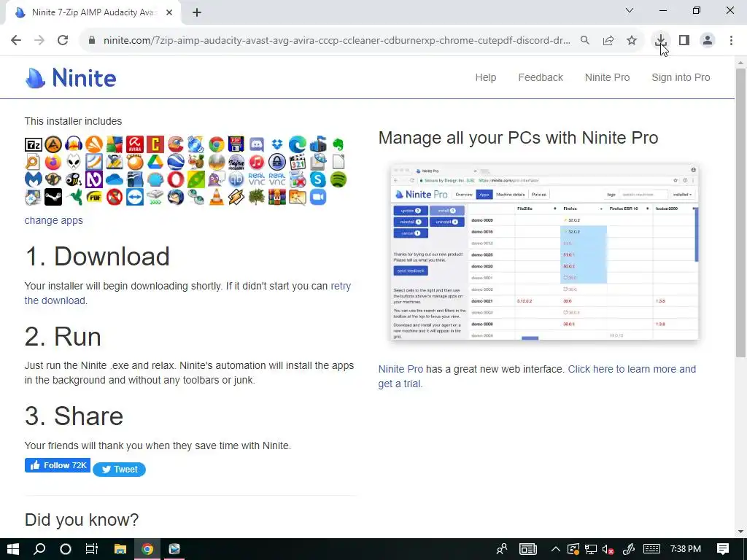The height and width of the screenshot is (560, 747).
Task: Click the Winamp lightning bolt icon
Action: pyautogui.click(x=236, y=197)
